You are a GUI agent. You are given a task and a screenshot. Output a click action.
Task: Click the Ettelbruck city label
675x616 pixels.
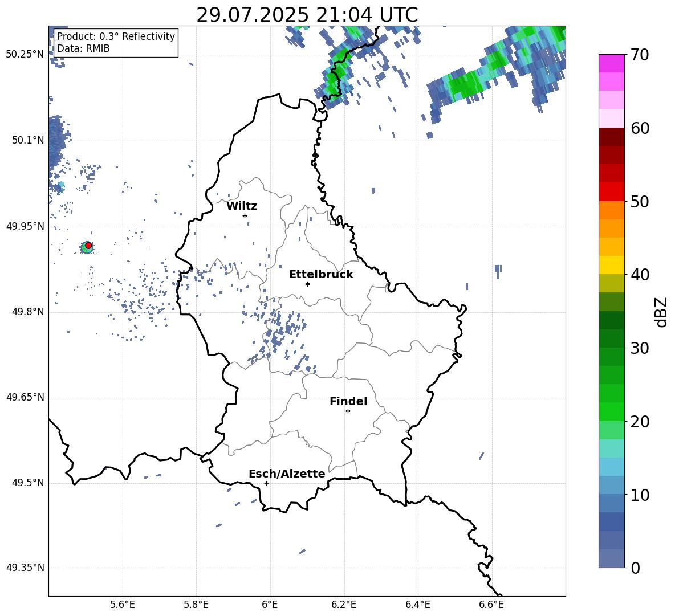(321, 275)
